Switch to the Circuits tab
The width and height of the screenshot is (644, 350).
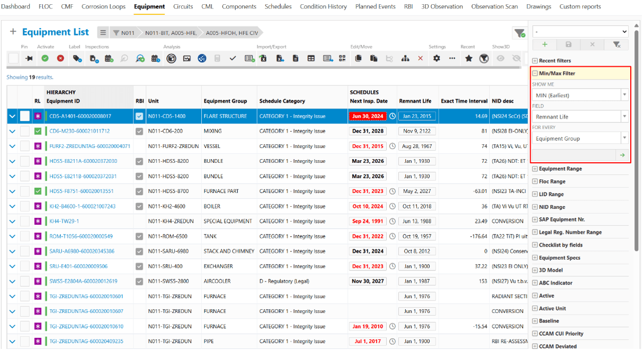tap(183, 7)
